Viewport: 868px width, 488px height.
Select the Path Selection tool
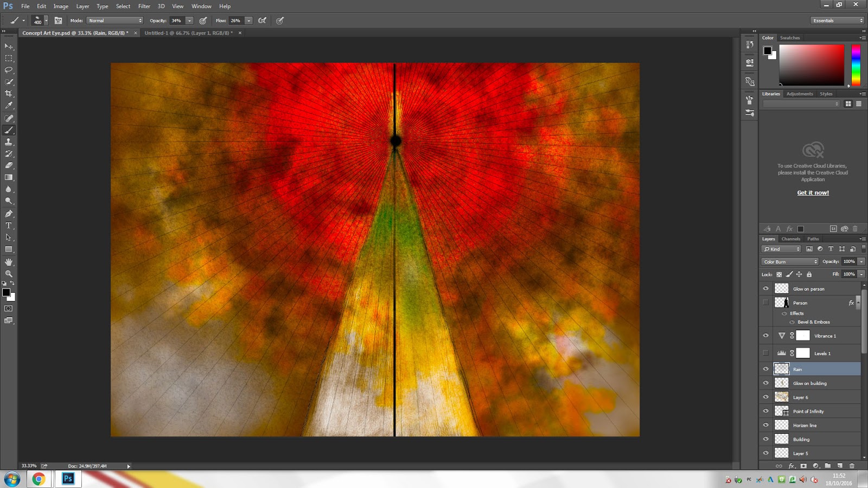pos(9,237)
